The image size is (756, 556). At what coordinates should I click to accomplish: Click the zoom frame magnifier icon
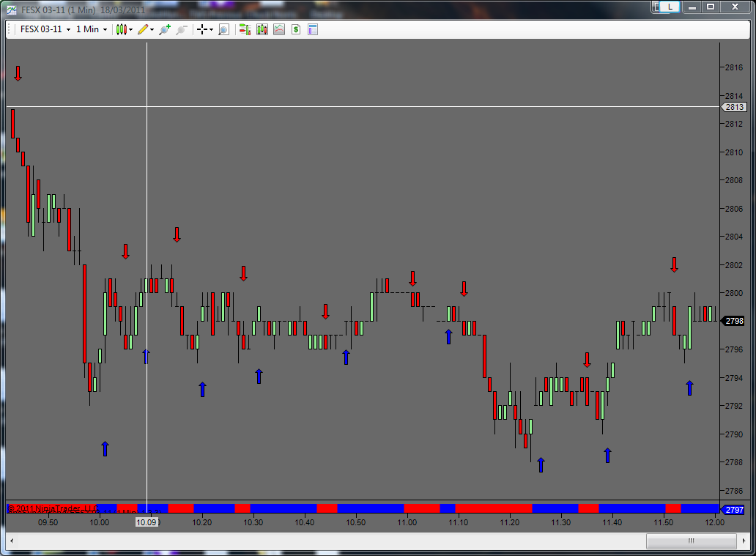tap(223, 29)
